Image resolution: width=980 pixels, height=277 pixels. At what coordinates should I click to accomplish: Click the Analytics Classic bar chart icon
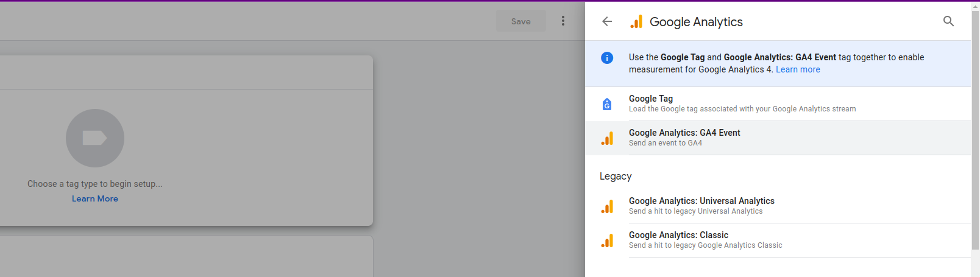click(x=607, y=240)
